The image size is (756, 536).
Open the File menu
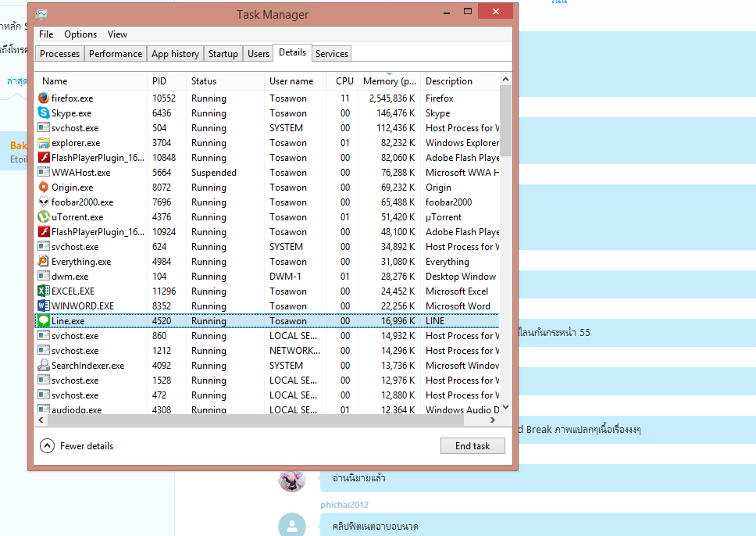point(46,34)
